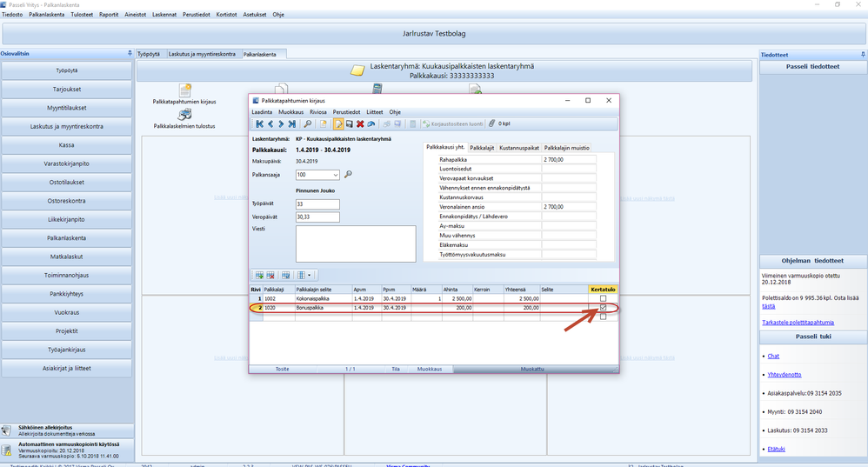The image size is (868, 467).
Task: Add row icon in grid toolbar
Action: [259, 275]
